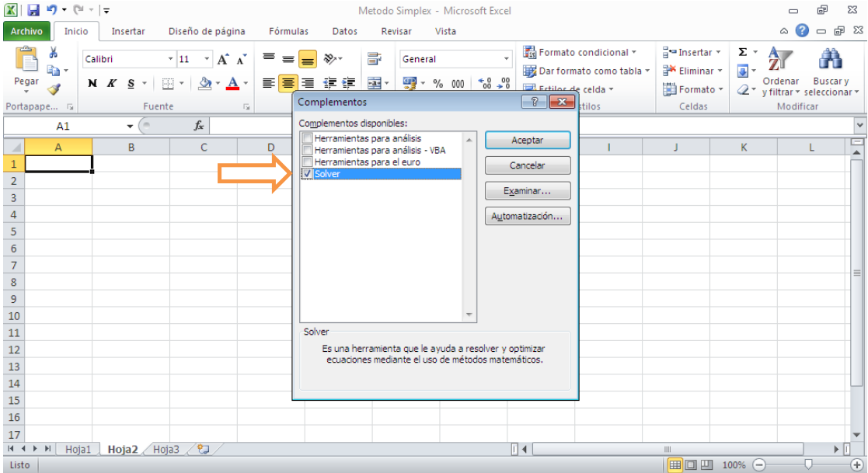Enable Herramientas para análisis checkbox
Screen dimensions: 868x473
point(305,138)
